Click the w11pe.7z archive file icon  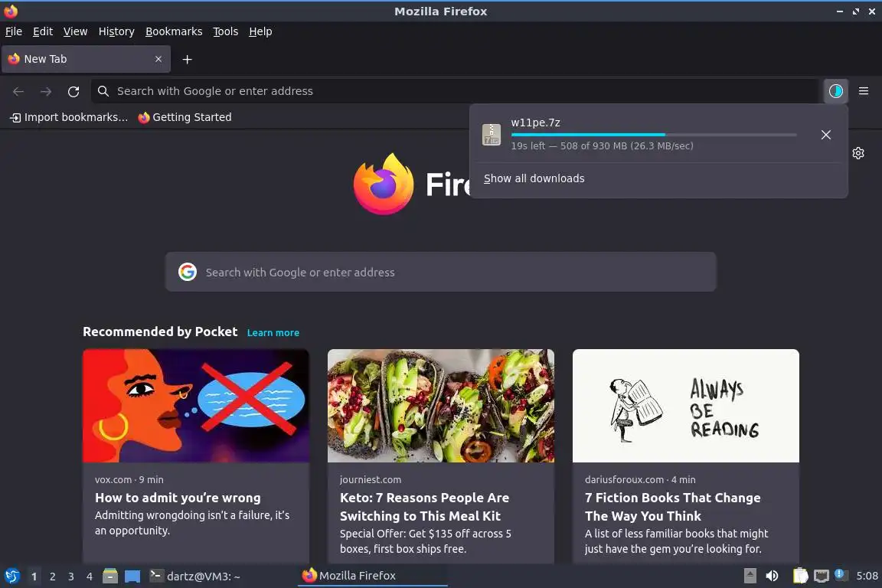pyautogui.click(x=492, y=135)
